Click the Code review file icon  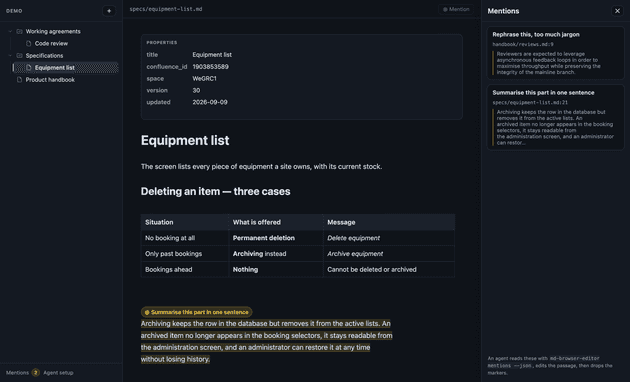tap(29, 43)
